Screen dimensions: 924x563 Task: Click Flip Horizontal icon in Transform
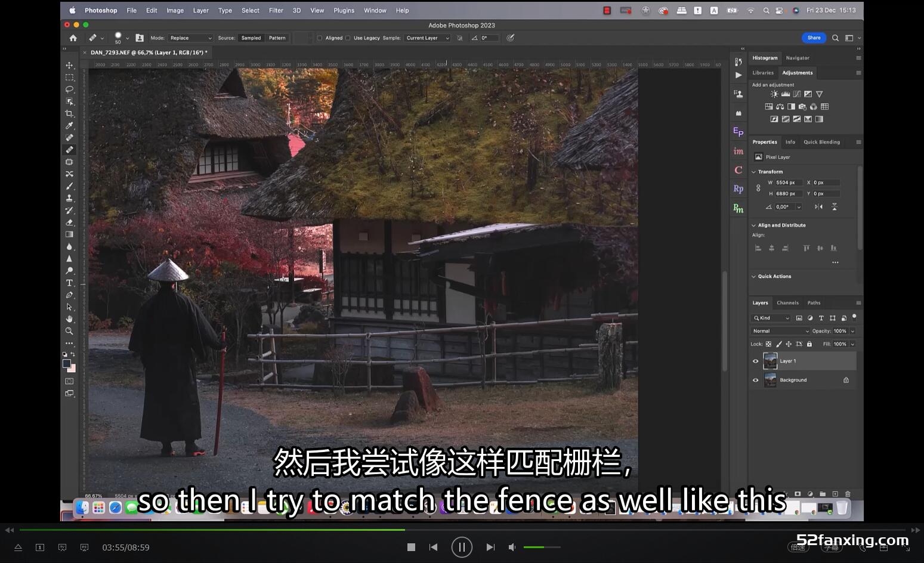click(x=818, y=207)
